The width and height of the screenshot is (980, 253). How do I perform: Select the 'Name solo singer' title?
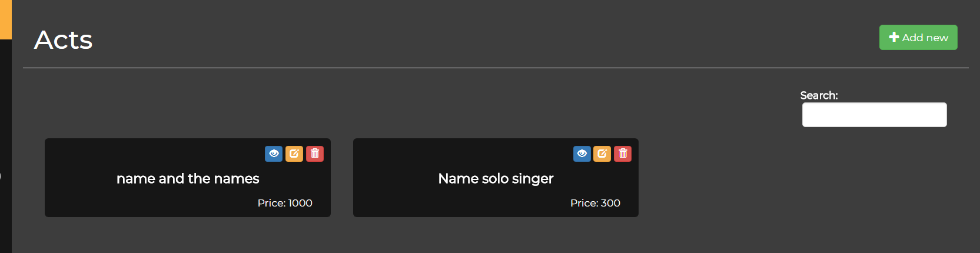click(x=496, y=178)
